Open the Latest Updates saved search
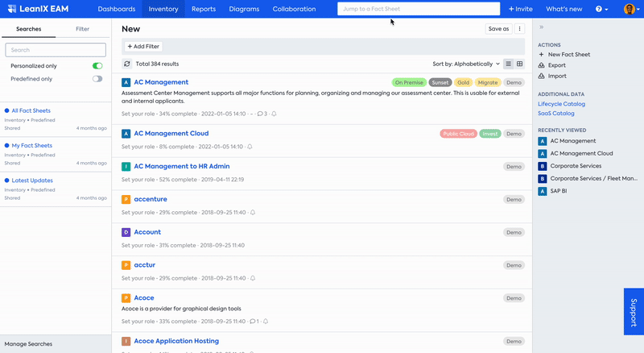 pyautogui.click(x=32, y=181)
